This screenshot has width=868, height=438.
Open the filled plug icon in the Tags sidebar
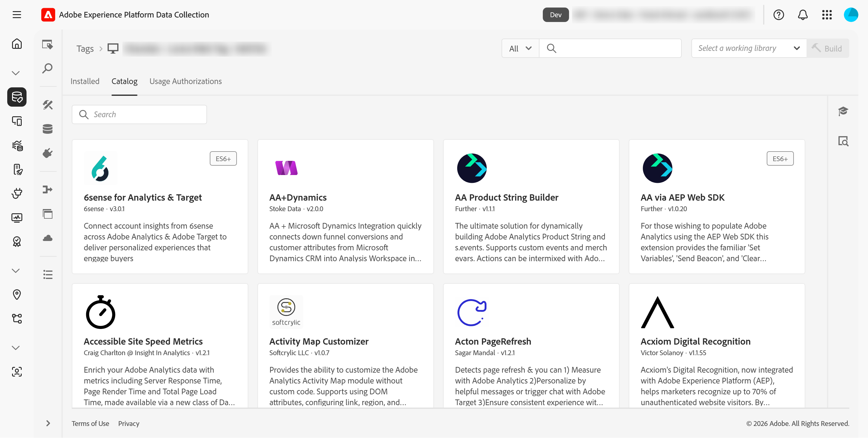[48, 153]
